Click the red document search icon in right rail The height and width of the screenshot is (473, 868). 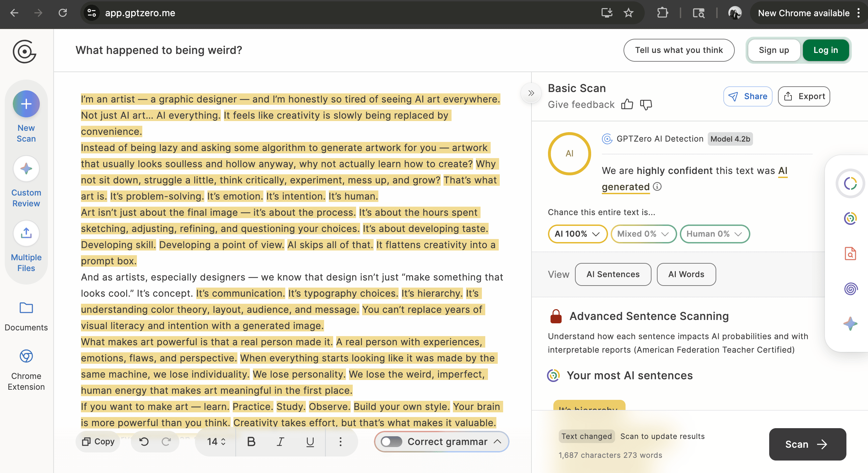[x=850, y=254]
